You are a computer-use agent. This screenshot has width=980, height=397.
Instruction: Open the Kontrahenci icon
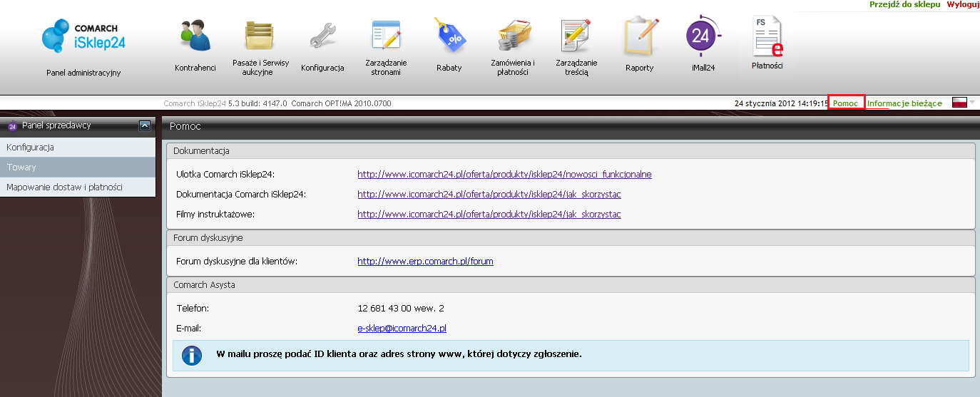coord(195,36)
